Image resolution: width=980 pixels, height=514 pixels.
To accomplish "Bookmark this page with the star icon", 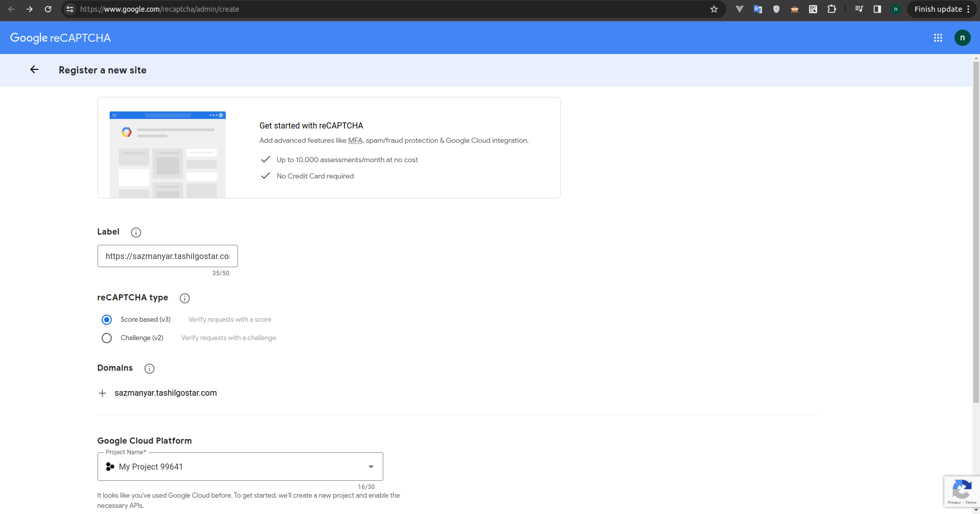I will [714, 9].
